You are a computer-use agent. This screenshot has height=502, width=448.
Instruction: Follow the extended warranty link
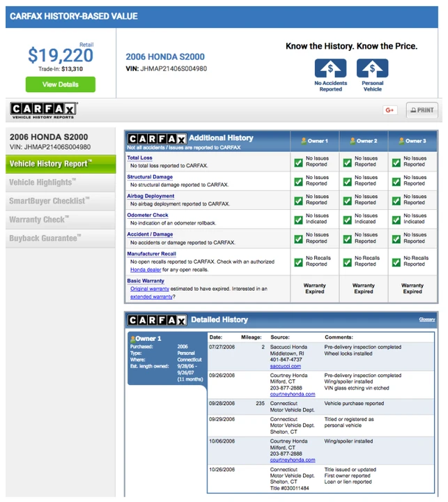tap(151, 297)
